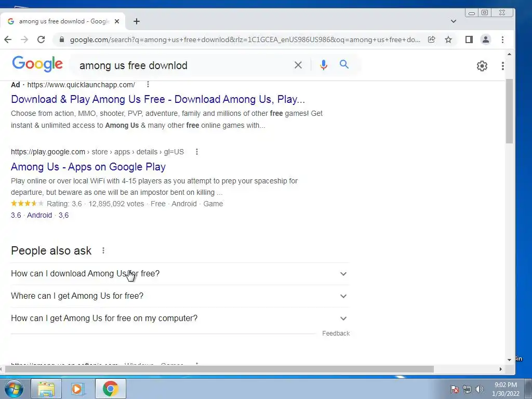Click the horizontal scroll right arrow
This screenshot has height=399, width=532.
(x=500, y=369)
